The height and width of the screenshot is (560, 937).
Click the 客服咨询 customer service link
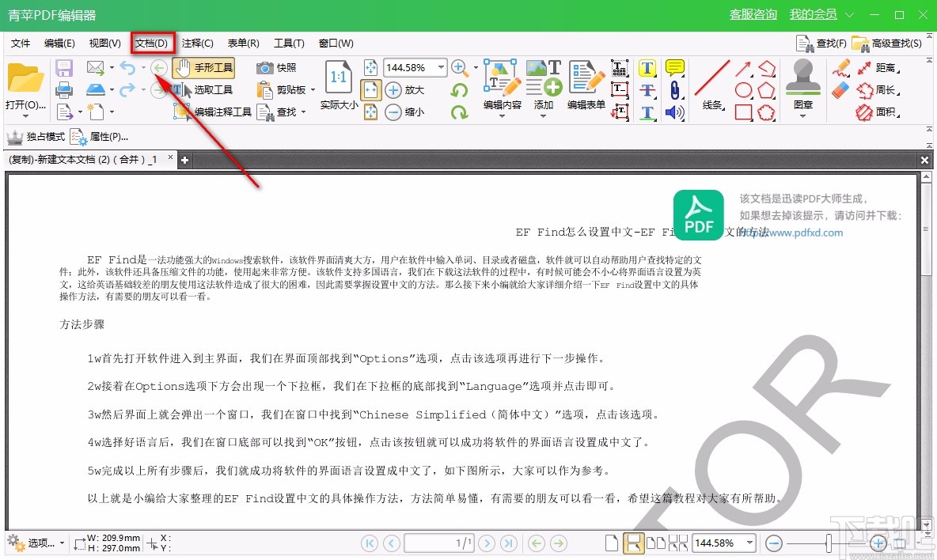(x=753, y=14)
